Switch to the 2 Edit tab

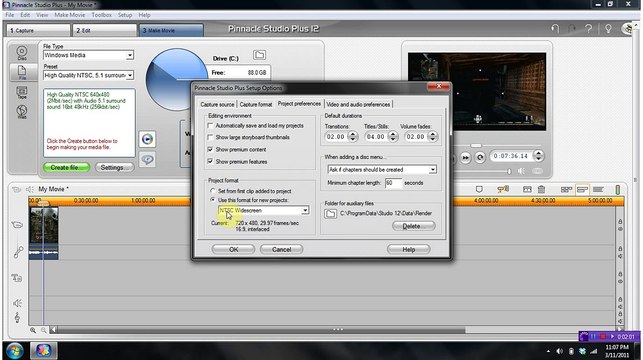point(105,30)
